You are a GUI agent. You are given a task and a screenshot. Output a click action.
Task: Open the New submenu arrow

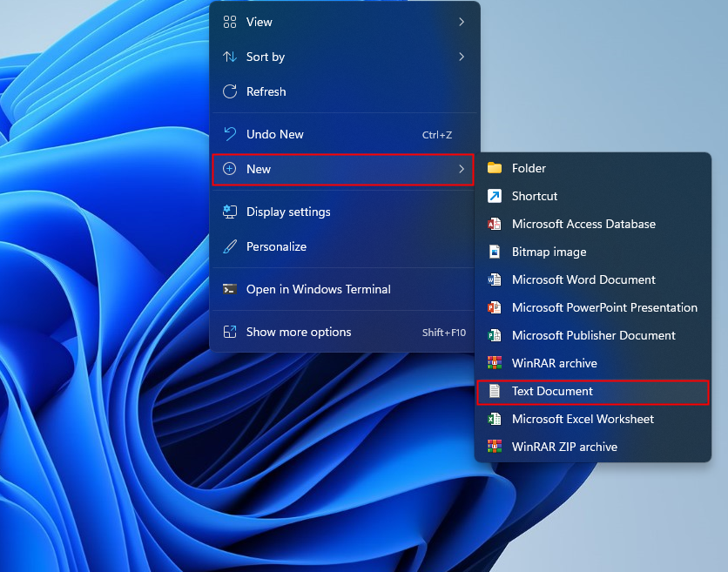pyautogui.click(x=462, y=170)
